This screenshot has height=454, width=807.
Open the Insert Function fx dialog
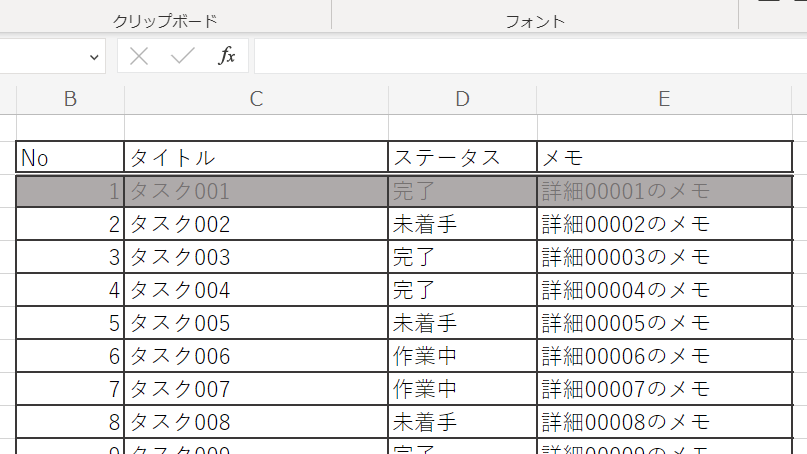(227, 56)
